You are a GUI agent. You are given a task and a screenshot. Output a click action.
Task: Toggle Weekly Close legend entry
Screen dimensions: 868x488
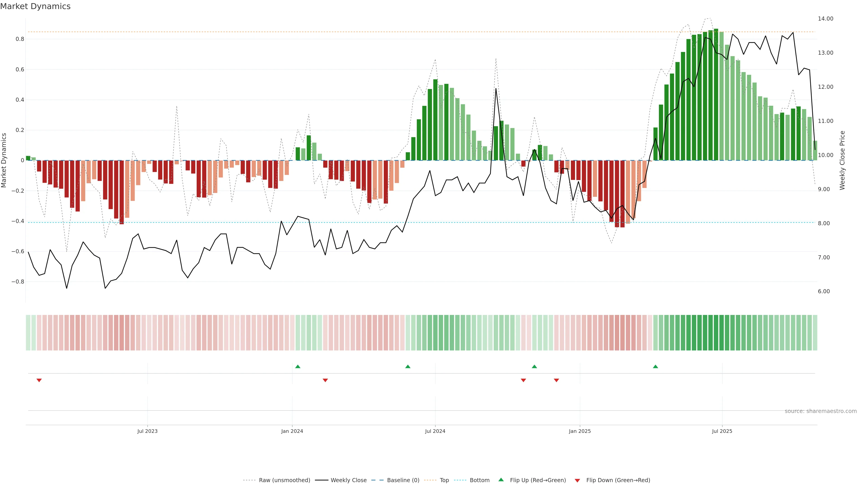(348, 480)
